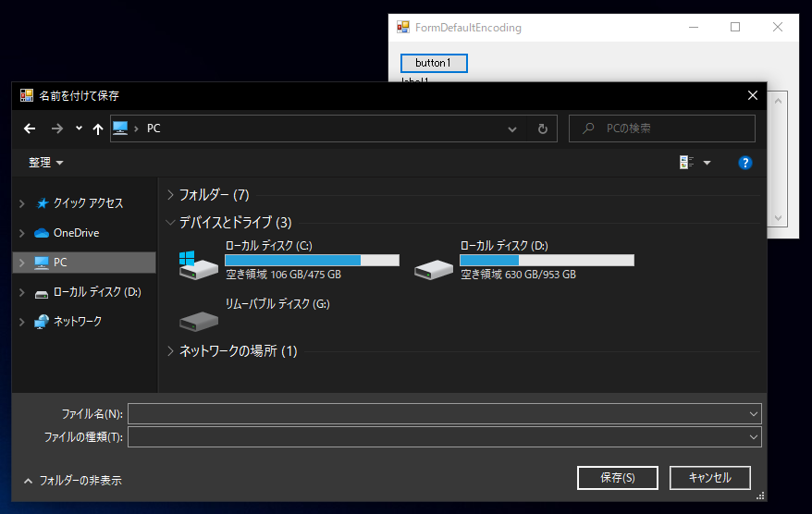The image size is (812, 514).
Task: Click button1 in FormDefaultEncoding window
Action: (434, 63)
